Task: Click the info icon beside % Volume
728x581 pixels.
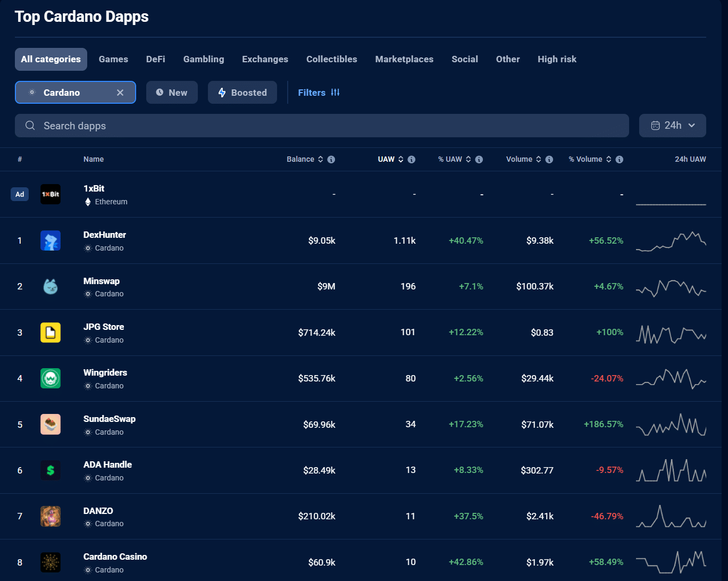Action: click(x=620, y=160)
